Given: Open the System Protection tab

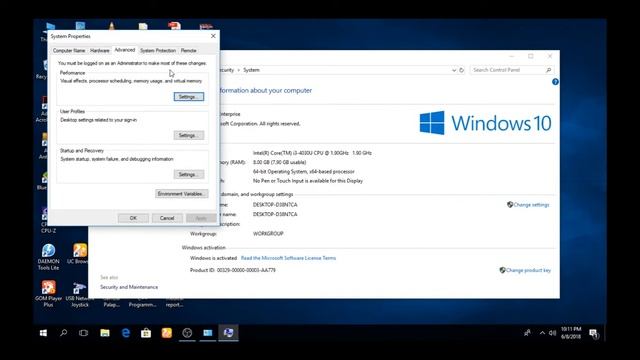Looking at the screenshot, I should (158, 51).
